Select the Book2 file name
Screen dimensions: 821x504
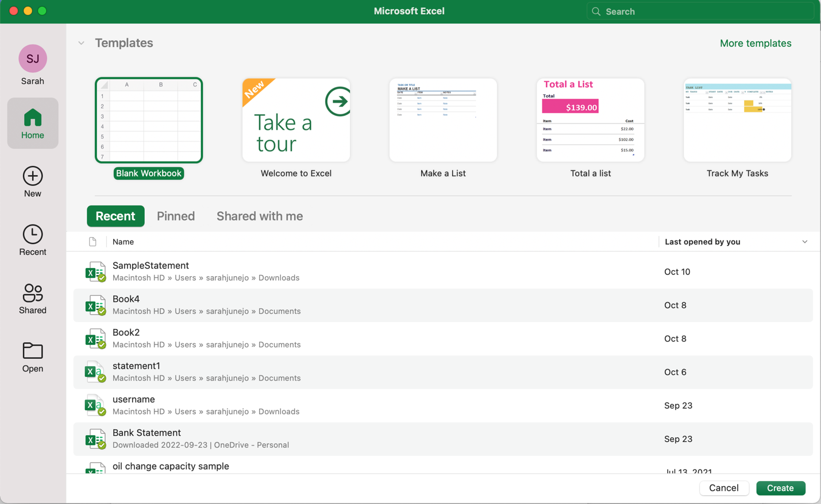click(x=126, y=332)
